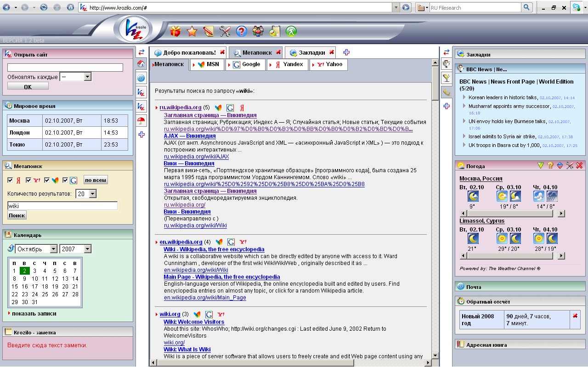Click the OK button in Открыть сайт
The height and width of the screenshot is (367, 588).
[x=28, y=86]
